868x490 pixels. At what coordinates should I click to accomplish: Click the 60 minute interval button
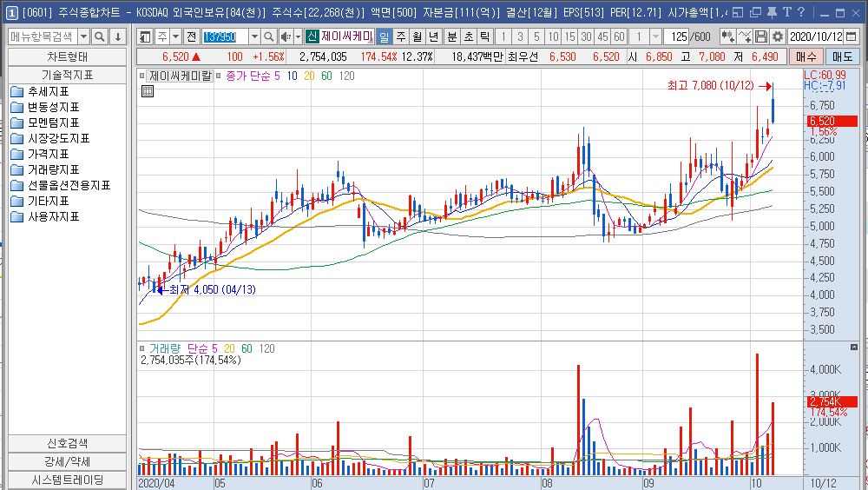coord(619,37)
